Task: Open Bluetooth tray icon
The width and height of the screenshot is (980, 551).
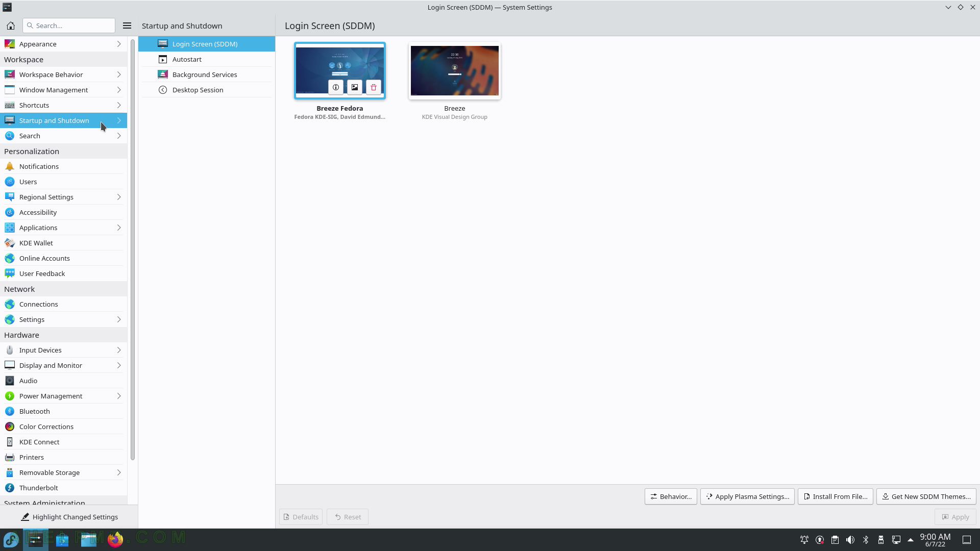Action: pos(866,540)
